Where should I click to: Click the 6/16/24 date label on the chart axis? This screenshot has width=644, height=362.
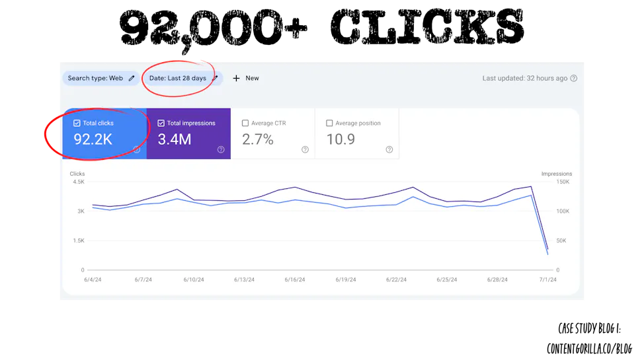pyautogui.click(x=295, y=279)
